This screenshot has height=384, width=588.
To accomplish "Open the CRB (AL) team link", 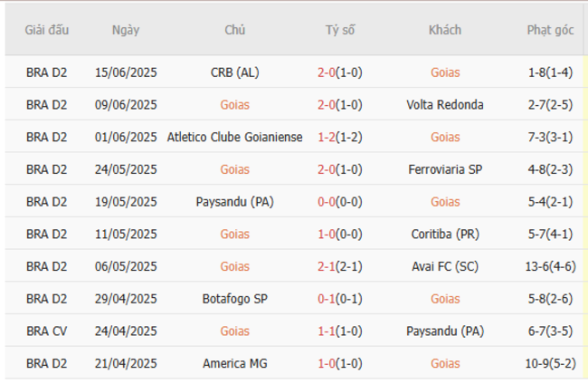I will click(234, 72).
